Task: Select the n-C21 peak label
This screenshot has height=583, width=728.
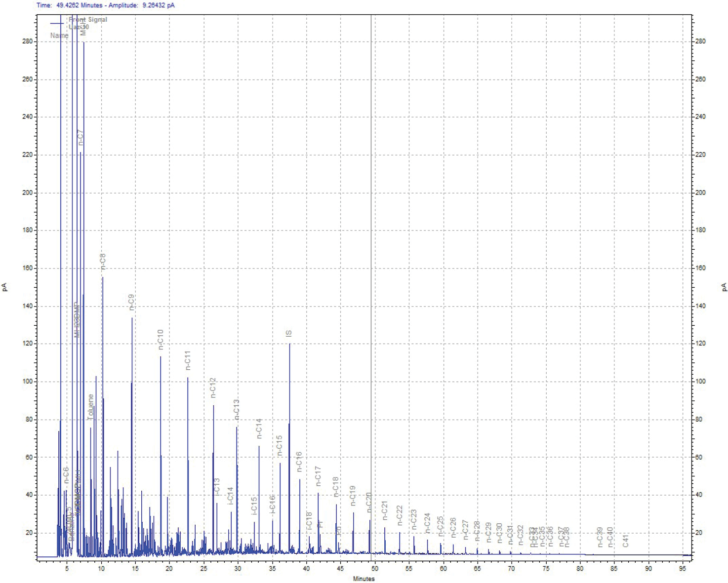Action: click(385, 510)
